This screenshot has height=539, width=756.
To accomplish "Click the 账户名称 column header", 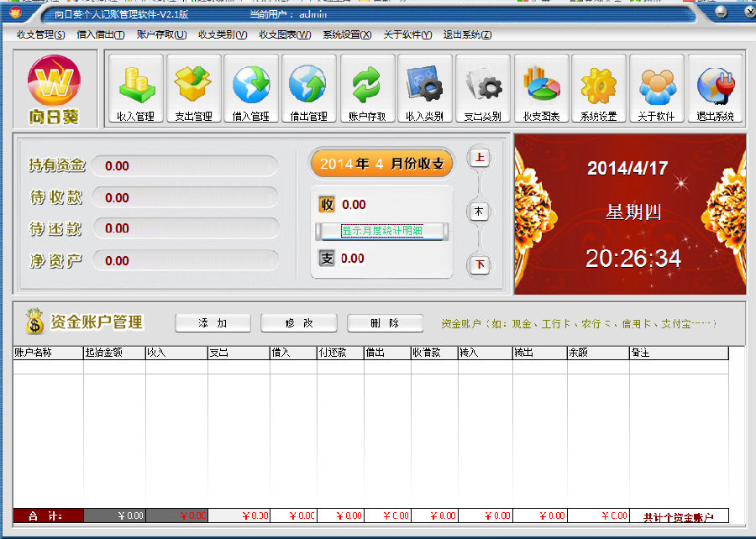I will point(47,353).
